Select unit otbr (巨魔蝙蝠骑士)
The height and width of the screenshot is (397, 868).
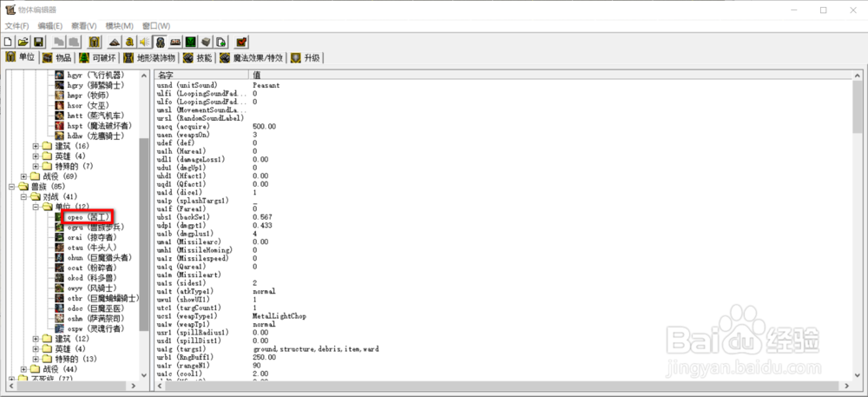103,298
